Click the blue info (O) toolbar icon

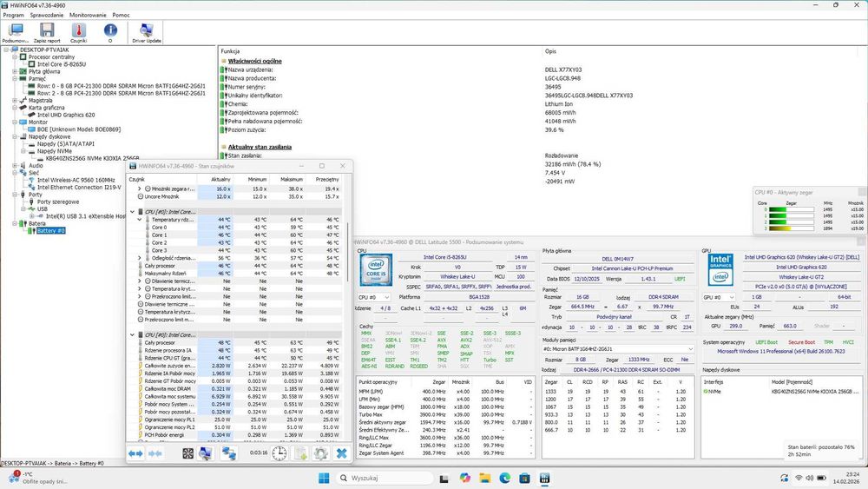tap(110, 33)
